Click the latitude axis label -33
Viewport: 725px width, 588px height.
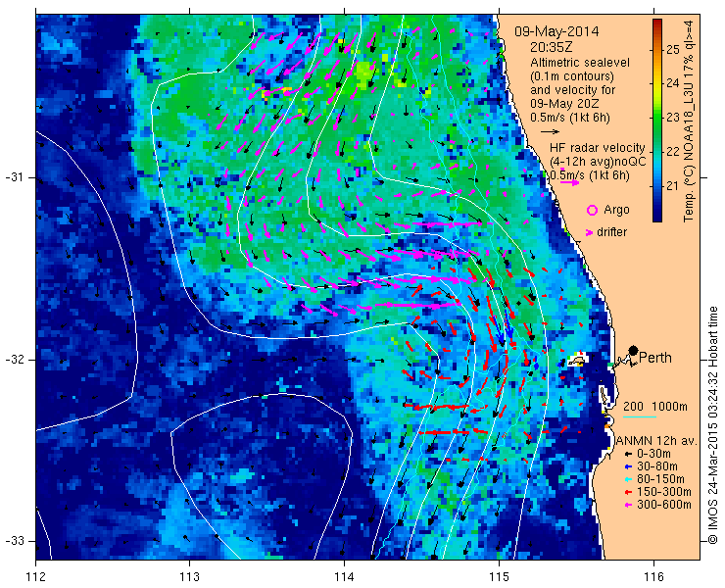(15, 541)
